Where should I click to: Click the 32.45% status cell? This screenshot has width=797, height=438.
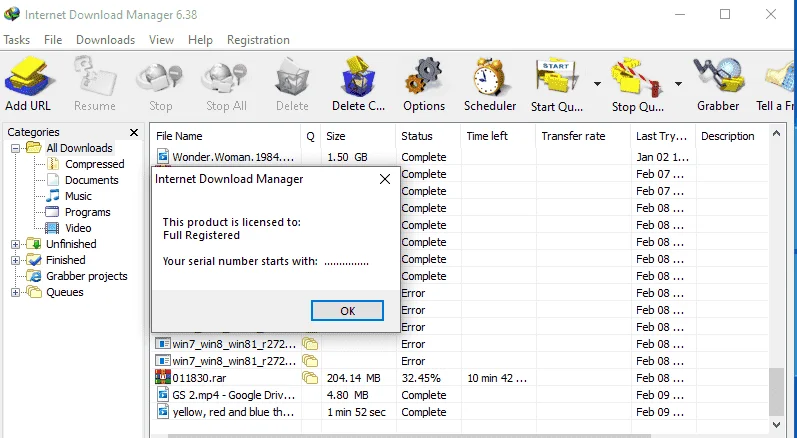[x=421, y=378]
